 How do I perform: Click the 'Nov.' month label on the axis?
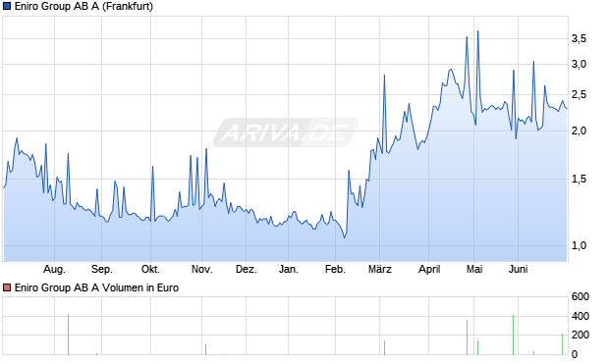point(202,269)
